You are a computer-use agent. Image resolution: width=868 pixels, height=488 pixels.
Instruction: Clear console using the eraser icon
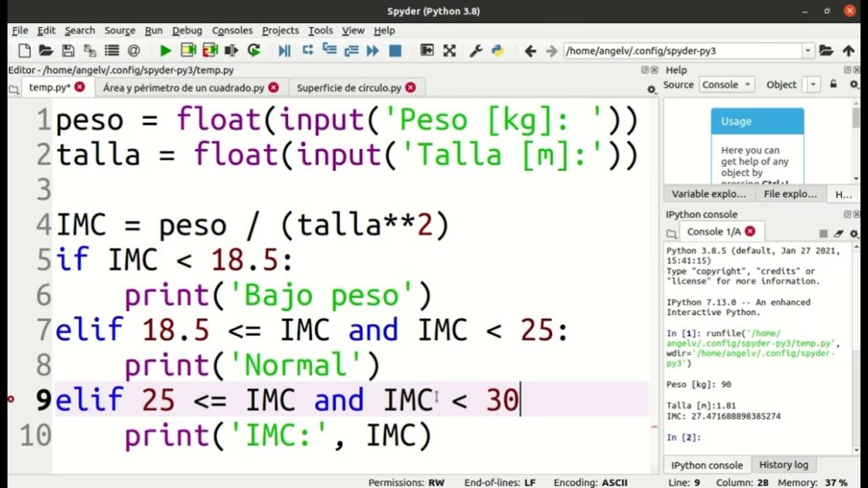[838, 233]
